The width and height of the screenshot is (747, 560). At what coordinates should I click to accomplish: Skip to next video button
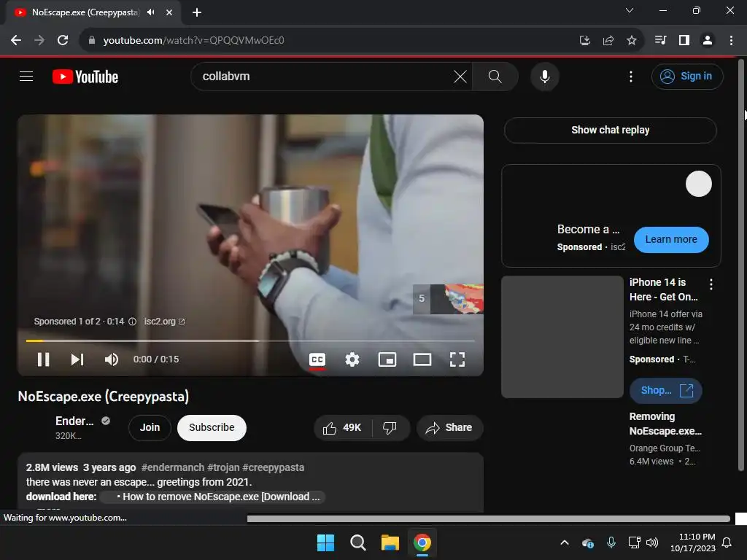tap(77, 359)
